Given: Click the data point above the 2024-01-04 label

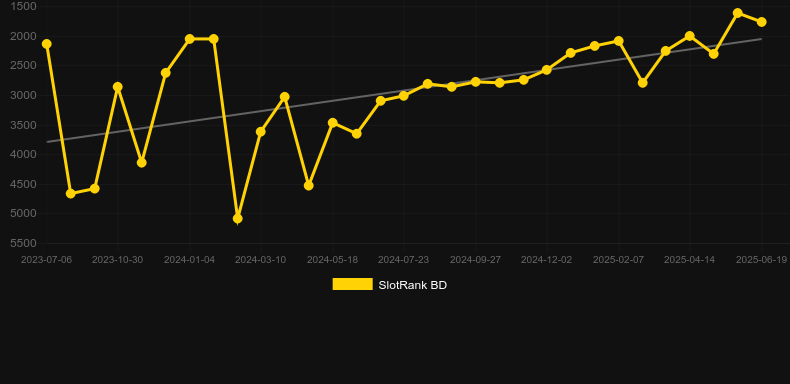Looking at the screenshot, I should coord(189,39).
